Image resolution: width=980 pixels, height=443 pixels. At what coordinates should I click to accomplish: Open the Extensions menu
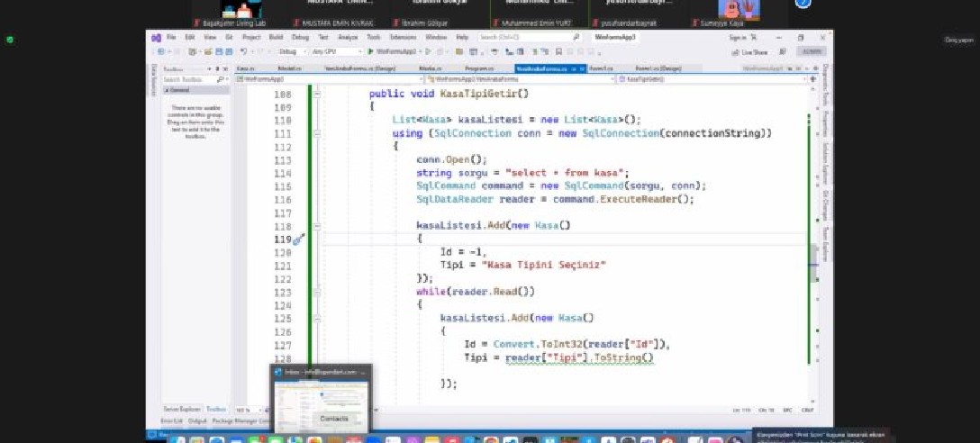tap(404, 38)
